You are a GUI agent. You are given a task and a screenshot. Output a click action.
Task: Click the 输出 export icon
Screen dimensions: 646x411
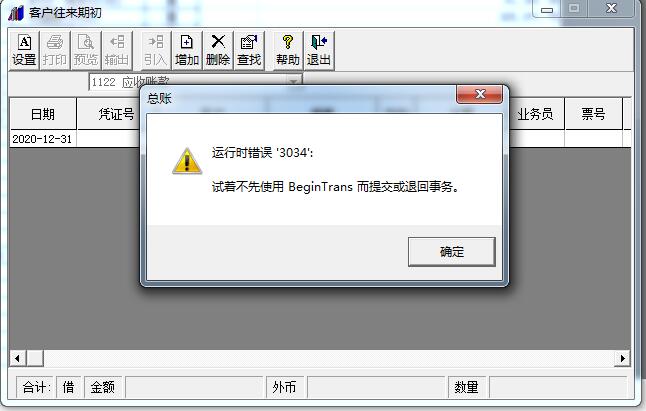click(117, 51)
